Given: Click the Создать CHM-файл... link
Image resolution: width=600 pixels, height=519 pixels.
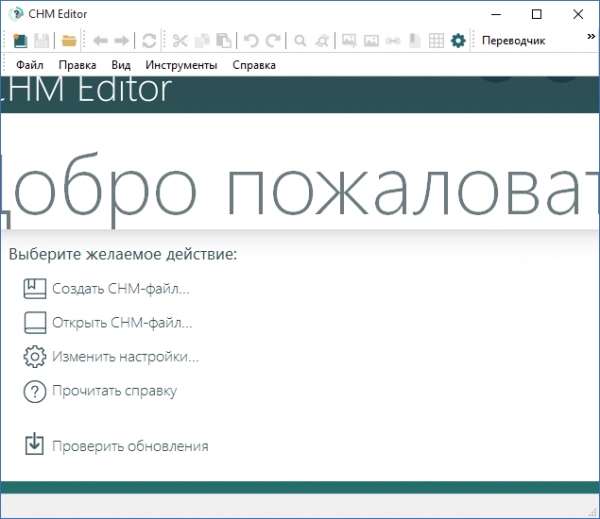Looking at the screenshot, I should [x=121, y=289].
